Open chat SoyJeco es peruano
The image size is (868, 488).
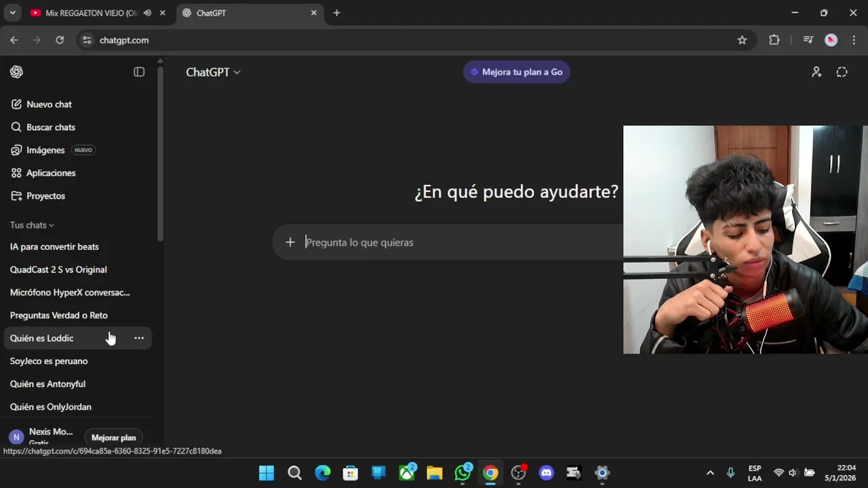coord(78,361)
